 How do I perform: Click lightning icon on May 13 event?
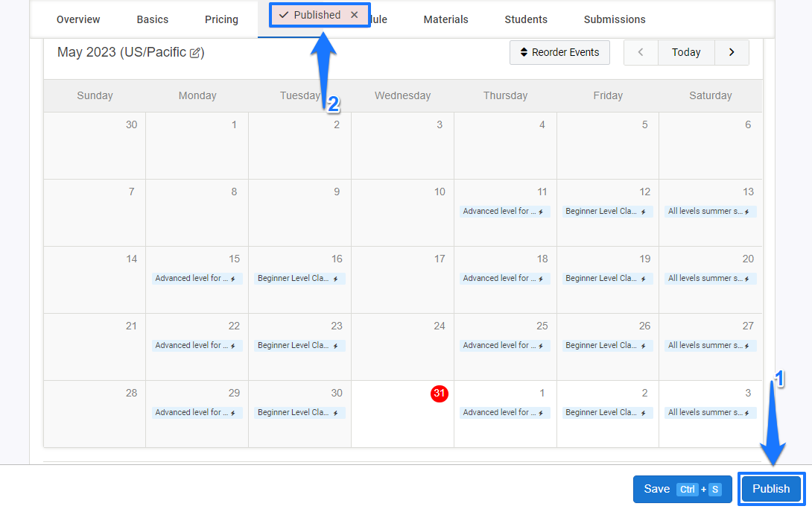coord(746,212)
